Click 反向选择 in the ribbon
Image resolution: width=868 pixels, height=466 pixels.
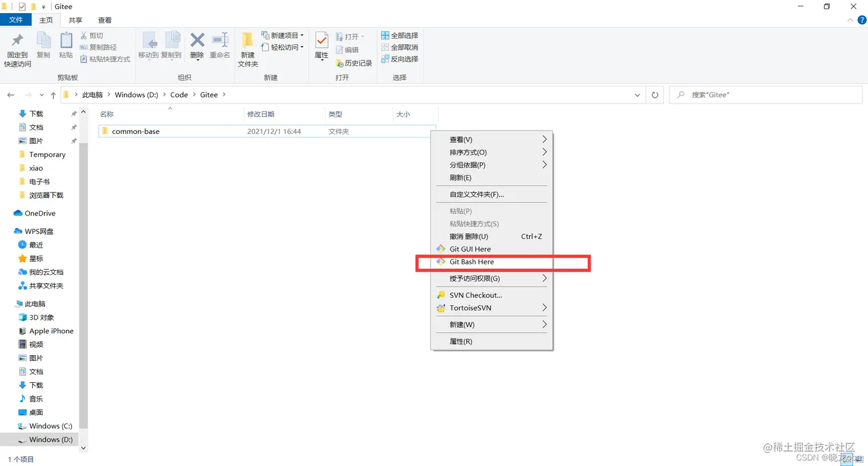[x=400, y=59]
